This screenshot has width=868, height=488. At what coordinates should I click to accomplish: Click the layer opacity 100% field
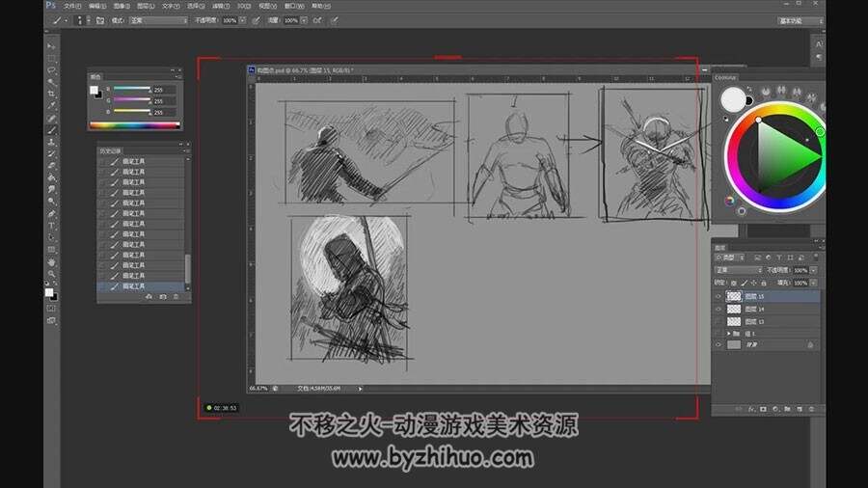tap(801, 270)
